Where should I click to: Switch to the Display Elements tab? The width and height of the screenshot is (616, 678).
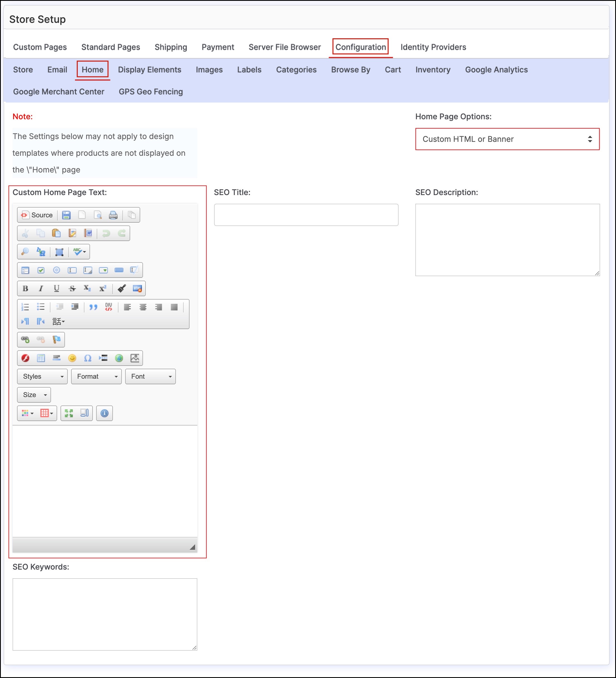point(149,70)
